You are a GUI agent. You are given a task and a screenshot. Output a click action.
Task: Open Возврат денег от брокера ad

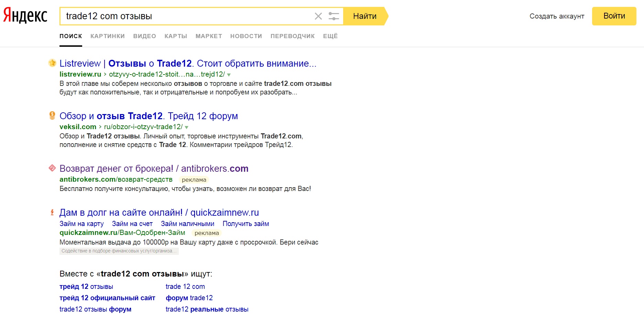154,169
